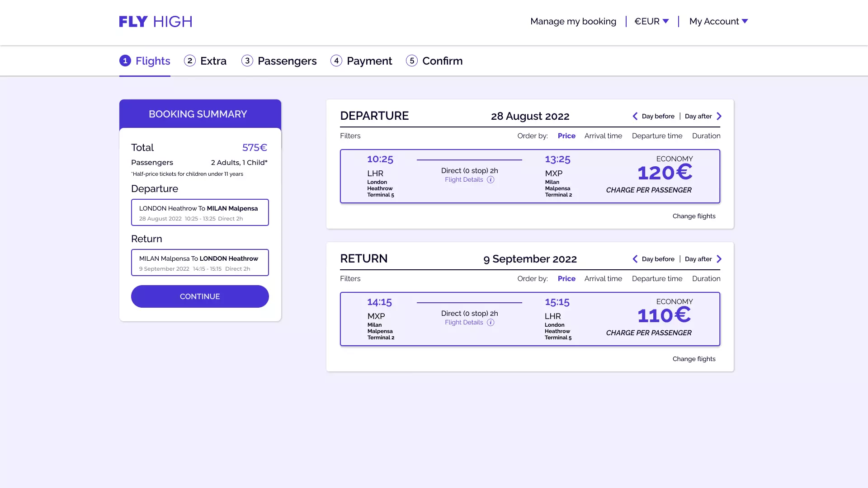
Task: Click step 2 circle icon for Extra
Action: click(x=190, y=61)
